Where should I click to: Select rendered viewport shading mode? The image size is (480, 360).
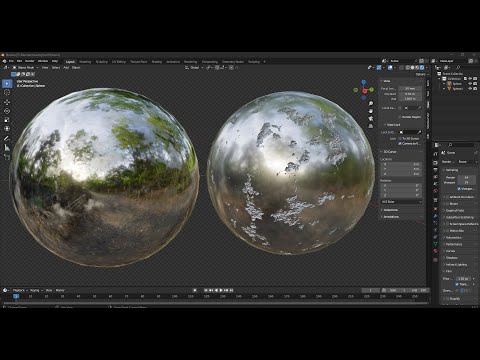click(x=422, y=68)
